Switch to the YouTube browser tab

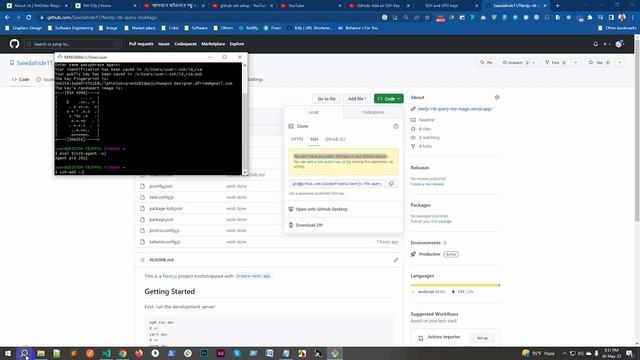pos(311,6)
